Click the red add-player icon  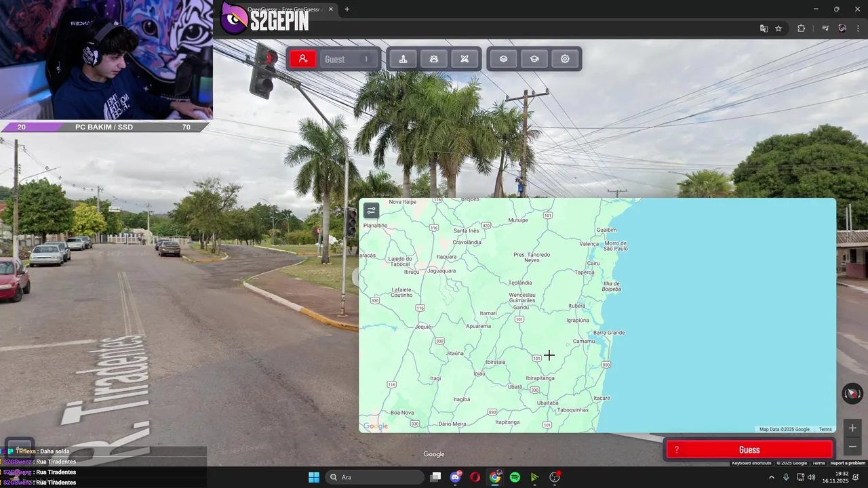coord(303,59)
